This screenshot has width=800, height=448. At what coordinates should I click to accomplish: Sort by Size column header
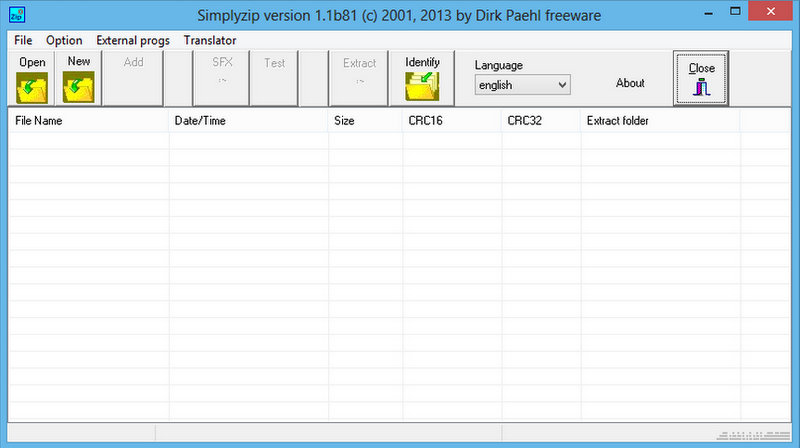point(365,121)
